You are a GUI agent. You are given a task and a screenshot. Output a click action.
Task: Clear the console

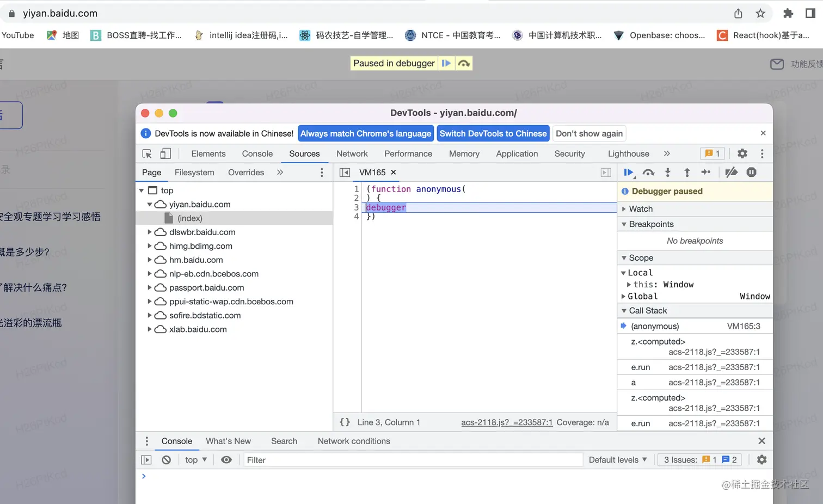[167, 460]
